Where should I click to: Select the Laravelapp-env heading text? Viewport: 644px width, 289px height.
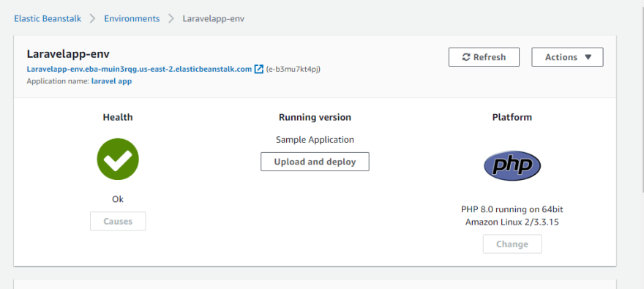point(68,54)
